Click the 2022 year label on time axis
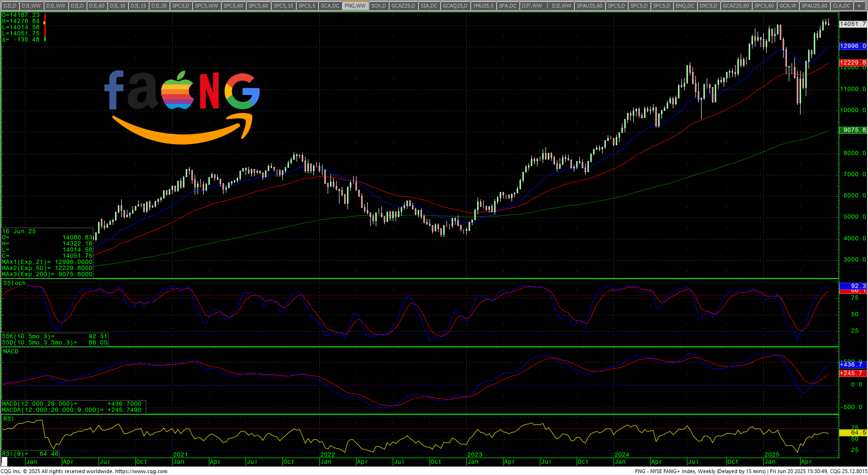868x475 pixels. point(328,455)
